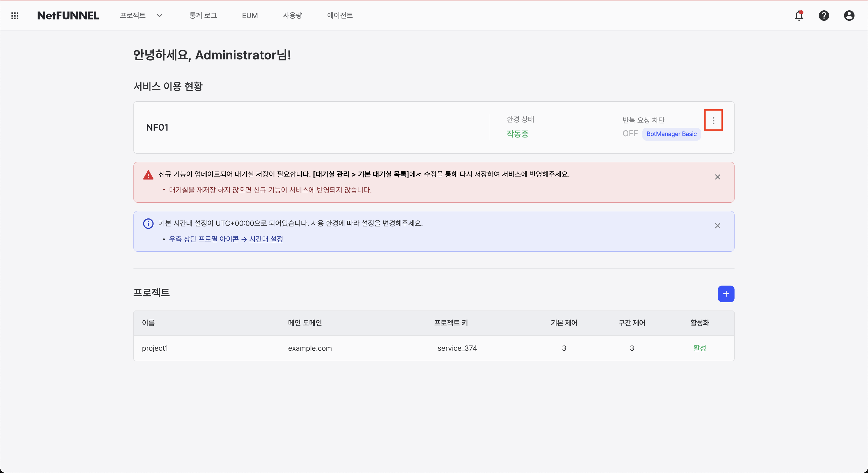Open the NF01 service options menu
The width and height of the screenshot is (868, 473).
(x=713, y=120)
